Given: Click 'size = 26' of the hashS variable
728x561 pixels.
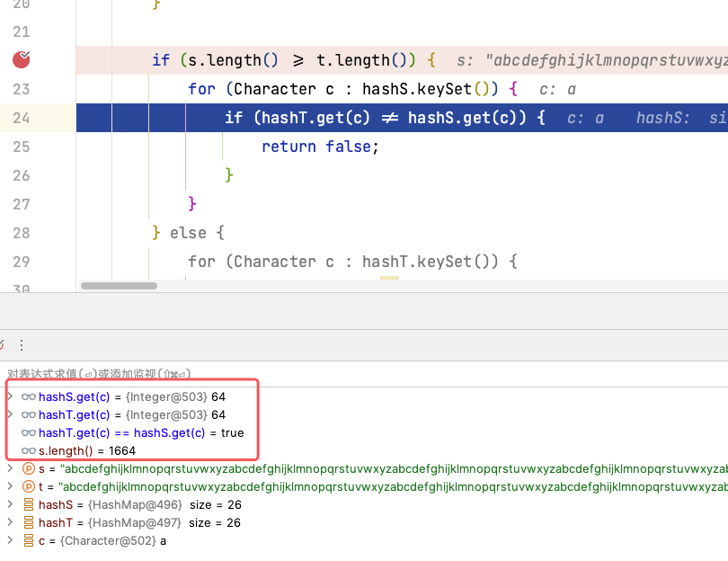Looking at the screenshot, I should click(x=216, y=504).
